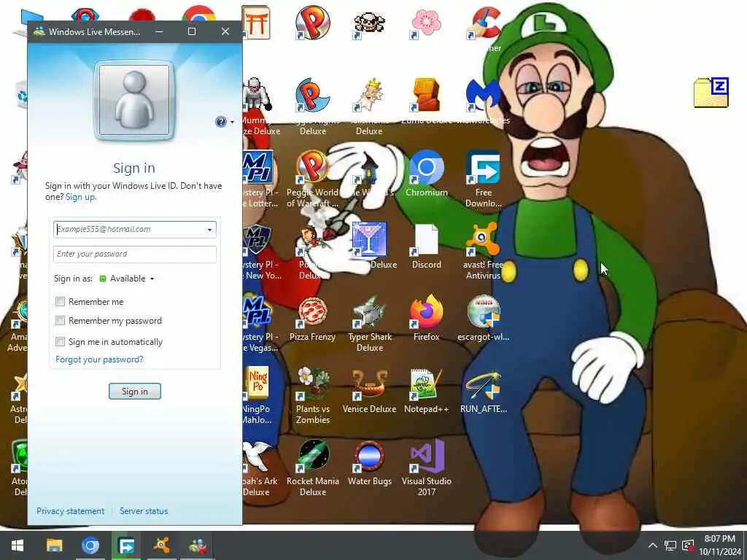Select the zipped folder icon on desktop

tap(711, 93)
